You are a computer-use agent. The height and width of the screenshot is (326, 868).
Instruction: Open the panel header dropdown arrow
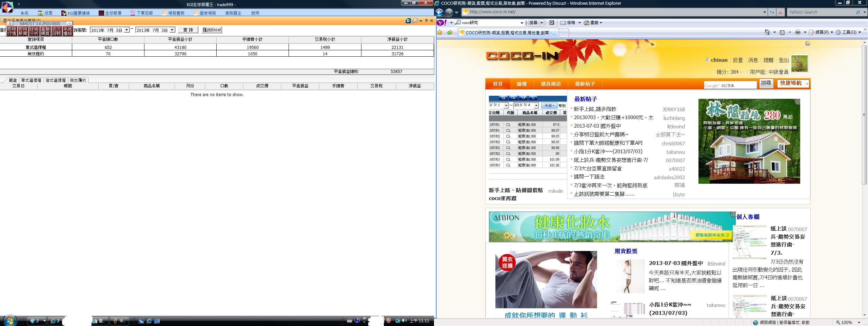tap(421, 21)
